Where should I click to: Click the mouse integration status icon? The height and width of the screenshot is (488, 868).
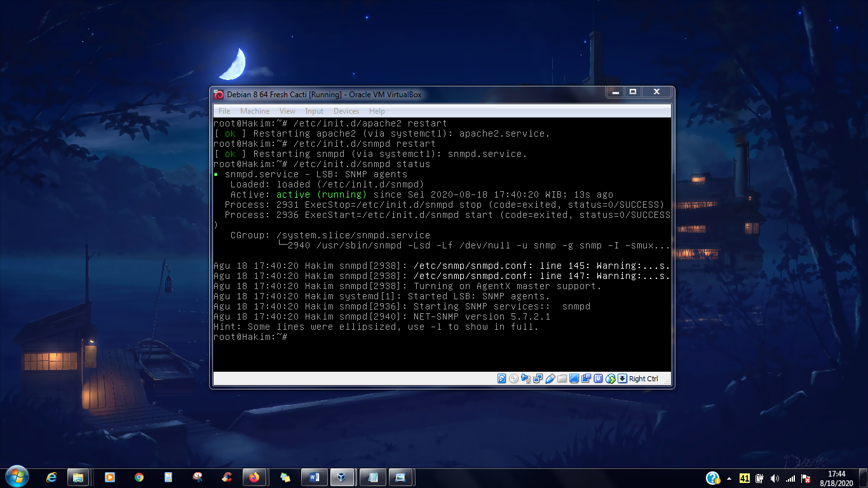coord(611,379)
